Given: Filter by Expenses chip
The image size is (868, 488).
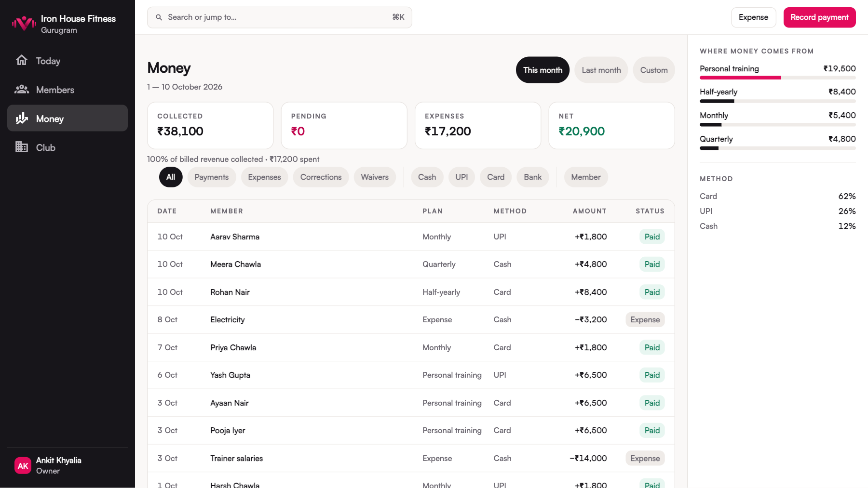Looking at the screenshot, I should click(264, 177).
